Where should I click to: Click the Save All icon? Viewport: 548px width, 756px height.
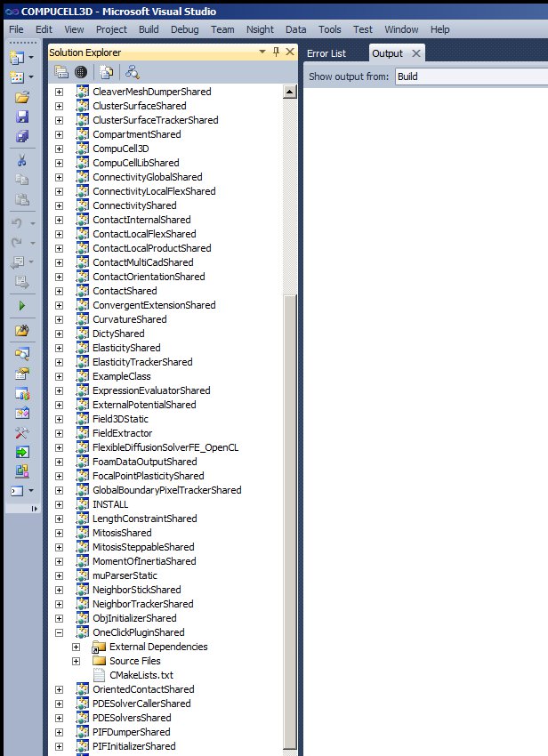[x=22, y=137]
